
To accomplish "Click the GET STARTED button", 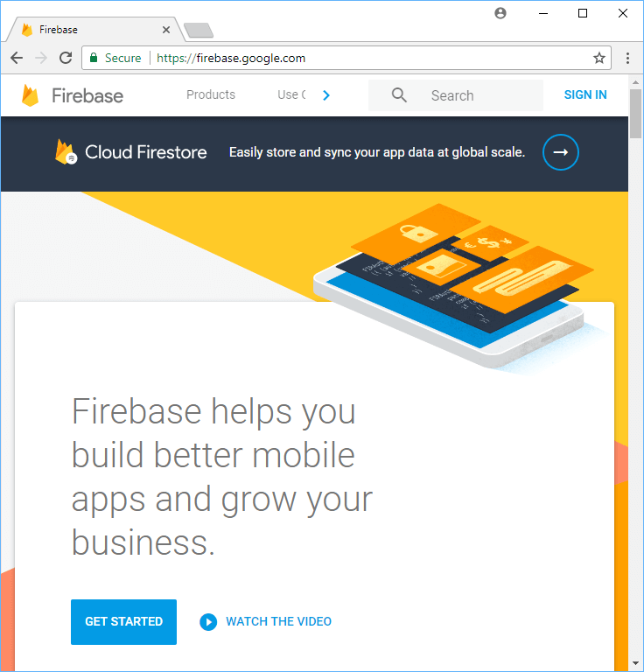I will tap(124, 621).
